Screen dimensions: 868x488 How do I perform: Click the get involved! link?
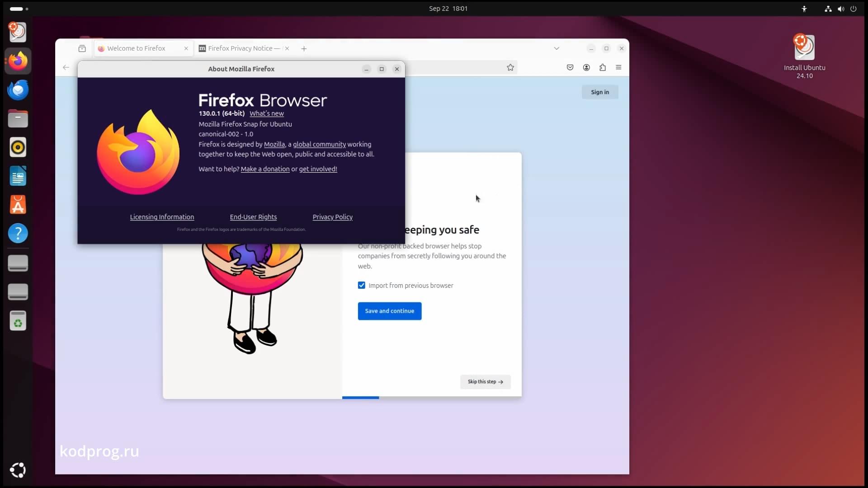point(318,169)
